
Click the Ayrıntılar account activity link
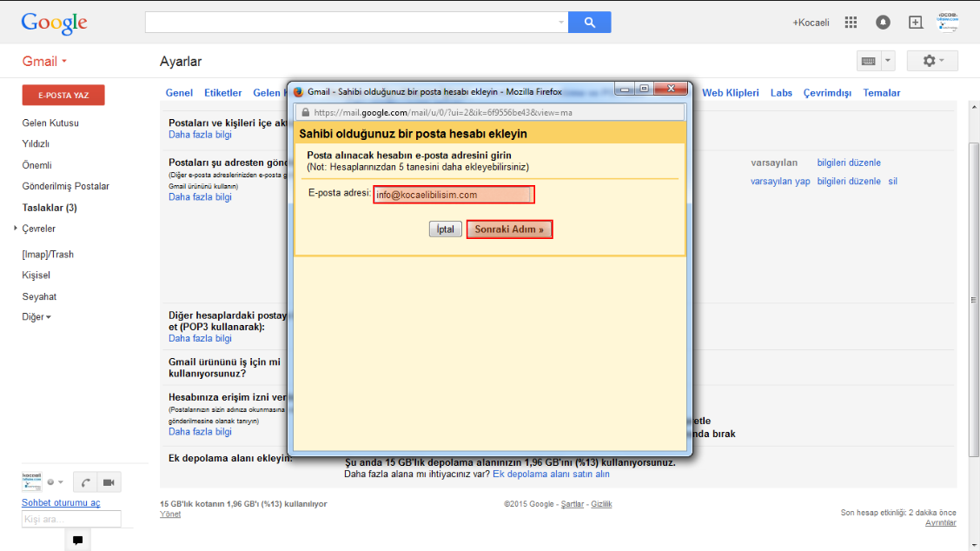[941, 523]
